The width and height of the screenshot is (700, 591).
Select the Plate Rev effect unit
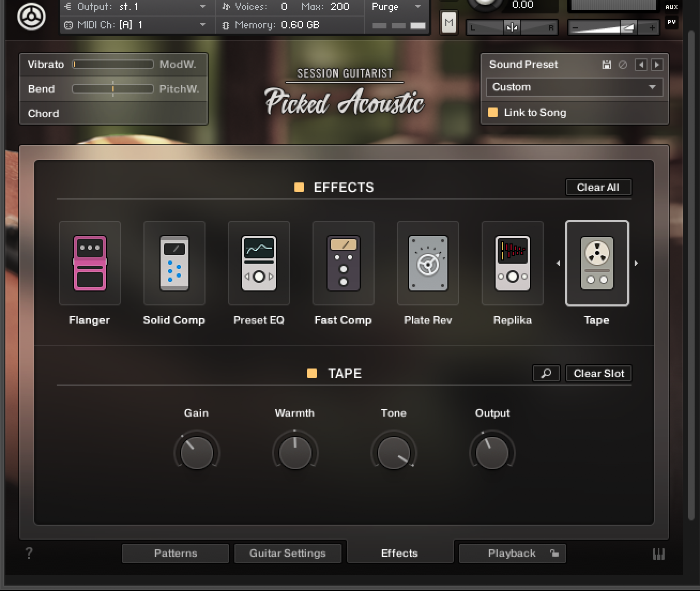[x=428, y=263]
